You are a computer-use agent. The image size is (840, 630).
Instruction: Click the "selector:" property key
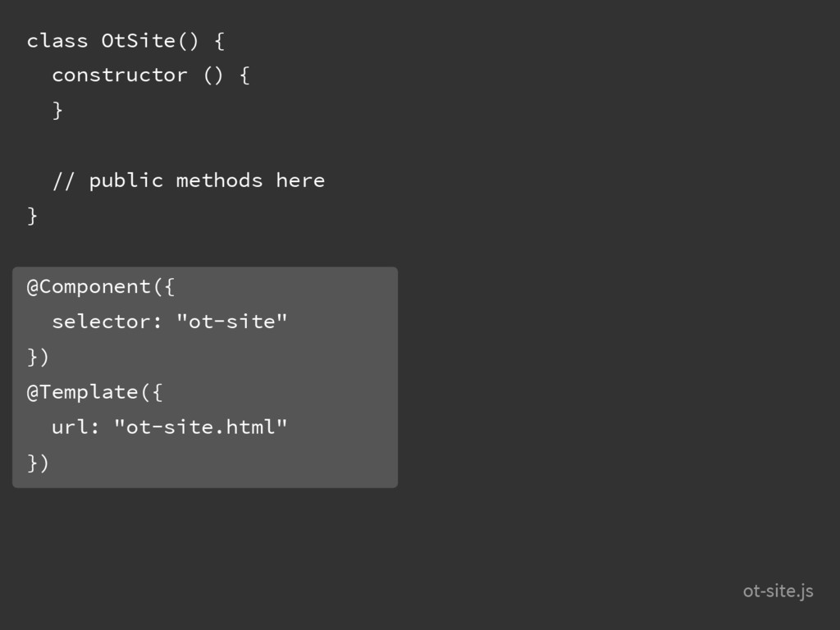[x=107, y=322]
